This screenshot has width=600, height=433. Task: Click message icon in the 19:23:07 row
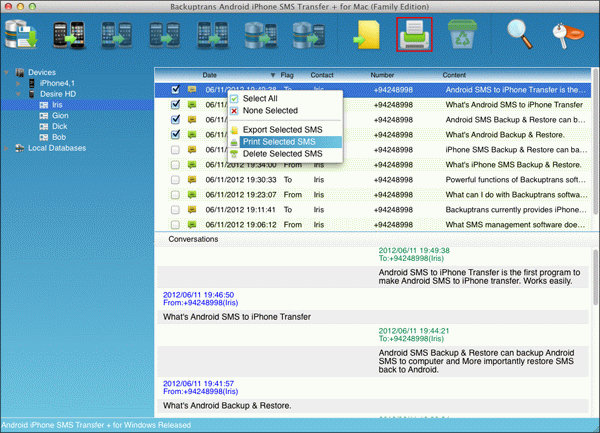pyautogui.click(x=192, y=194)
